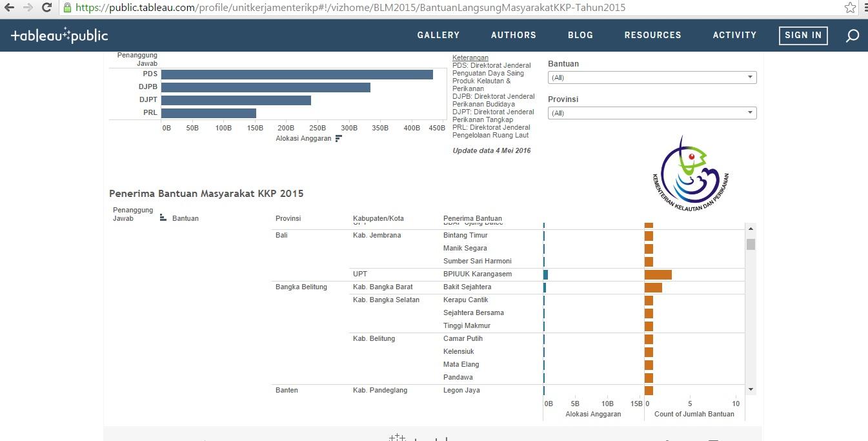Reload the page using browser refresh
The width and height of the screenshot is (868, 441).
(x=46, y=8)
